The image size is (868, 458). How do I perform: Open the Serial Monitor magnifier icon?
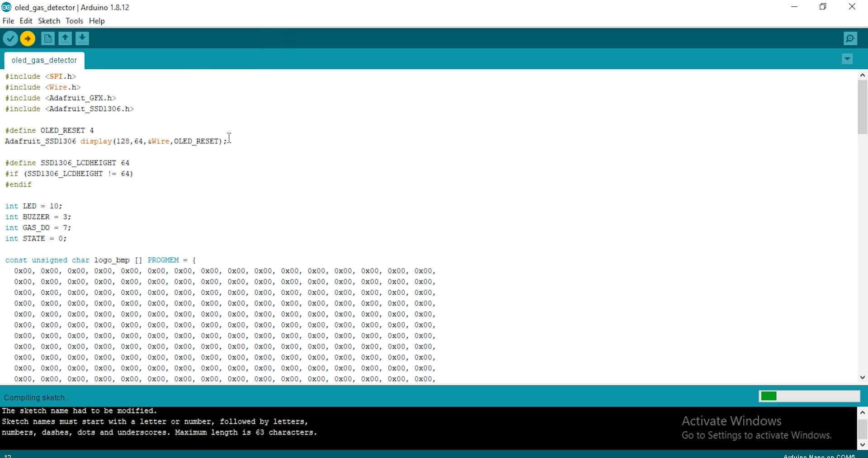(850, 39)
